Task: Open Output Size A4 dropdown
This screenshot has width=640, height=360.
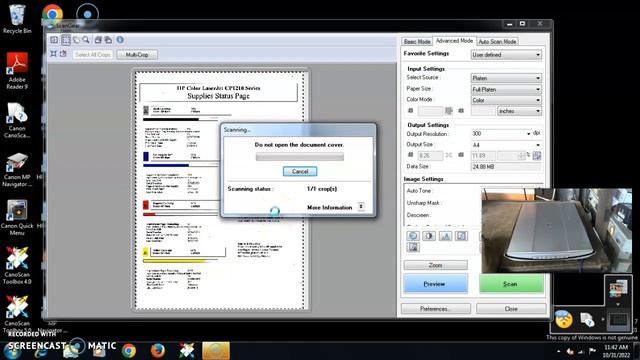Action: [x=506, y=145]
